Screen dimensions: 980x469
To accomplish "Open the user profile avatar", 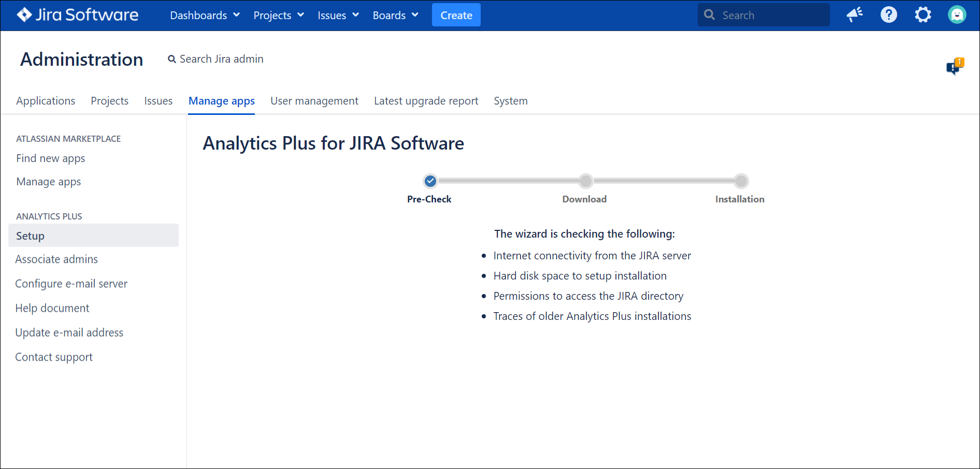I will pyautogui.click(x=957, y=15).
